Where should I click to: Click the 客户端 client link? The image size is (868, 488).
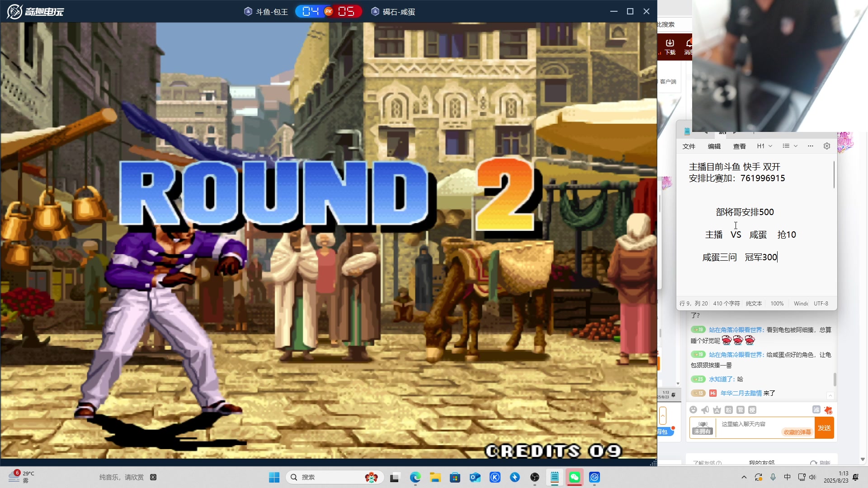click(668, 82)
